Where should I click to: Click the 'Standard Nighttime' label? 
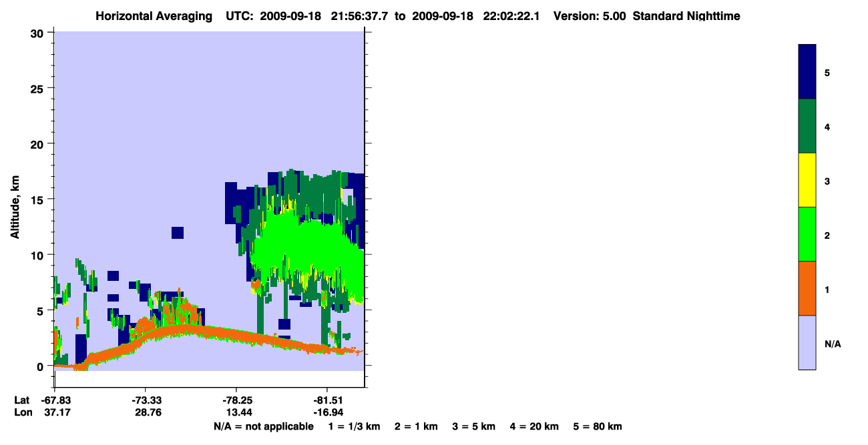point(686,16)
